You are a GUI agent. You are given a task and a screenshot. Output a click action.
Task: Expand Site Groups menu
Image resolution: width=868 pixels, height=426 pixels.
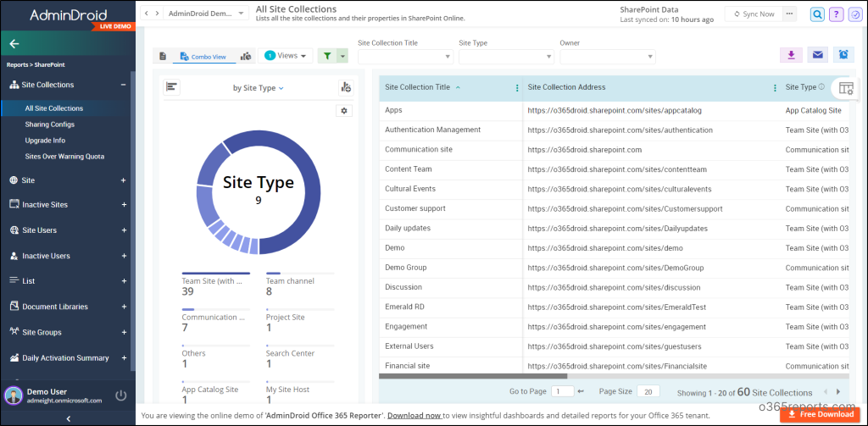[124, 333]
